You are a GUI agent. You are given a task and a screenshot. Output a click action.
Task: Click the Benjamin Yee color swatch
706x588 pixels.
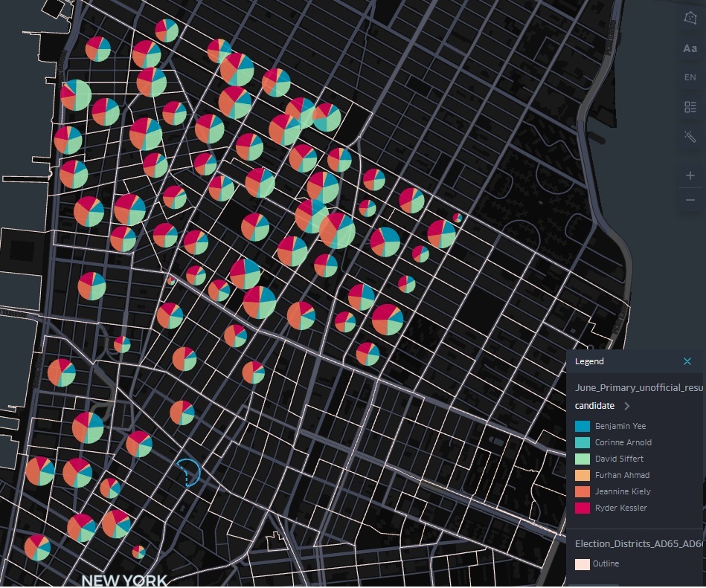tap(583, 426)
